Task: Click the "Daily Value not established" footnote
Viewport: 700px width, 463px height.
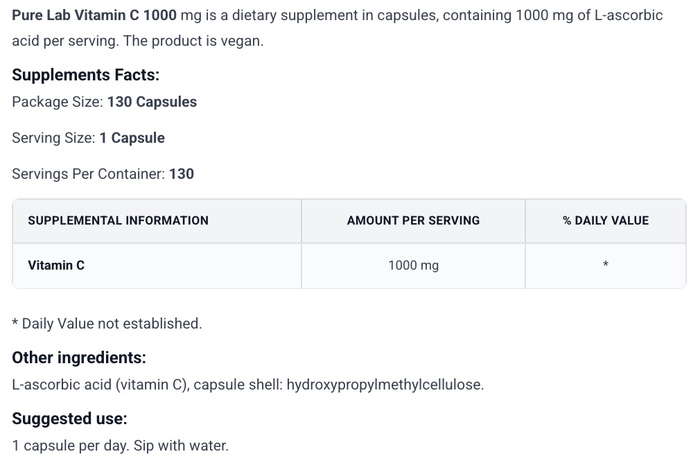Action: 111,324
